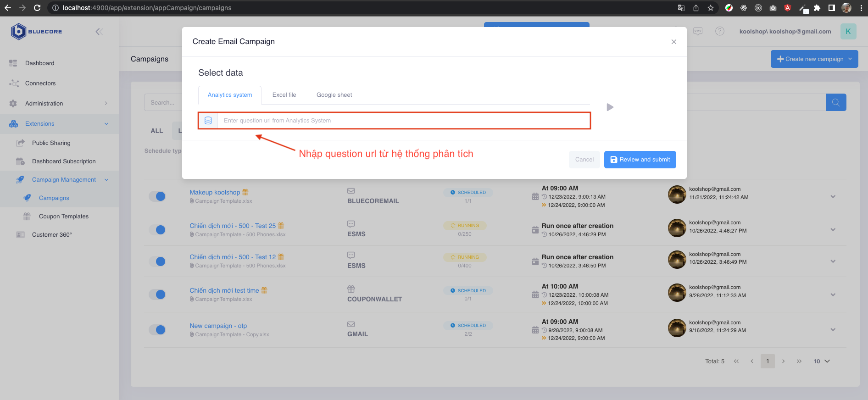Click the blue search magnifier button
The width and height of the screenshot is (868, 400).
pyautogui.click(x=835, y=102)
